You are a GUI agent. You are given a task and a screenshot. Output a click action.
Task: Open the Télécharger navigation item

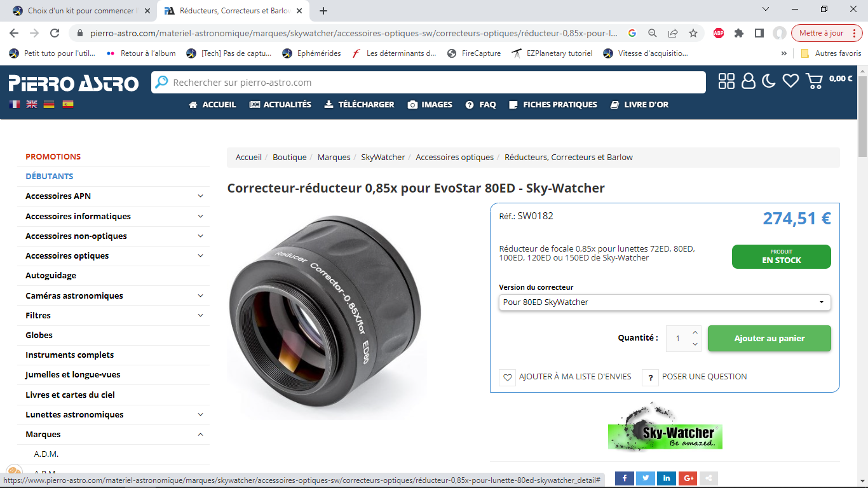click(359, 105)
